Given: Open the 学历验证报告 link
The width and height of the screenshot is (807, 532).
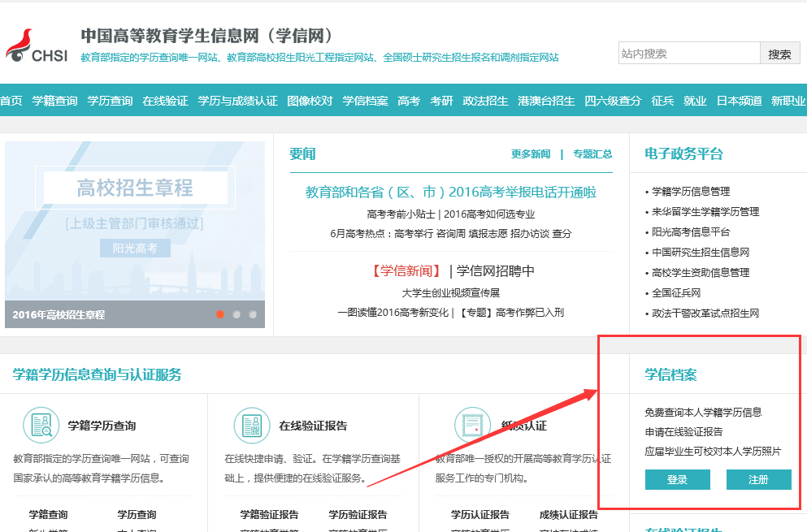Looking at the screenshot, I should [x=358, y=515].
